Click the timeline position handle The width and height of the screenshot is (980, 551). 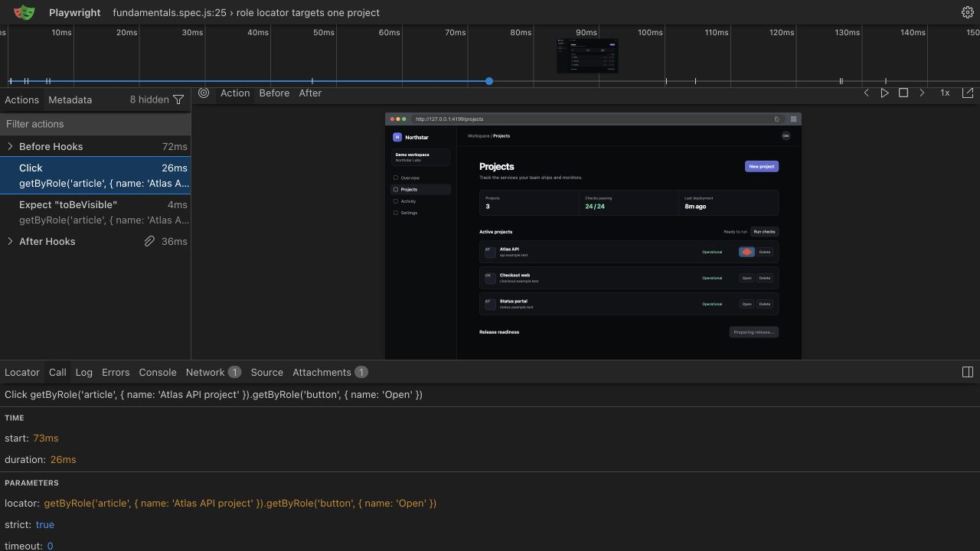[489, 81]
